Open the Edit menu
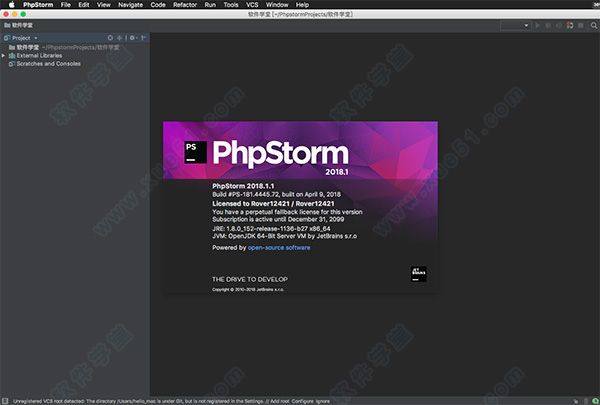 point(83,5)
